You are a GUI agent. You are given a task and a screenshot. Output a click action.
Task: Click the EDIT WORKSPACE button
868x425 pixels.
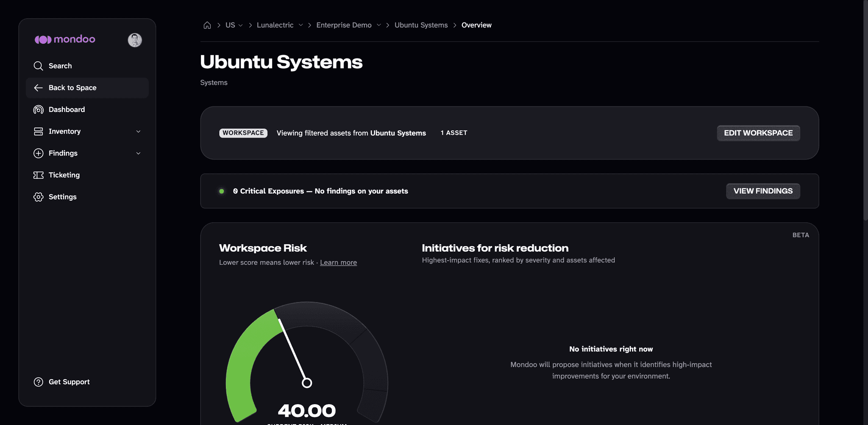tap(758, 133)
